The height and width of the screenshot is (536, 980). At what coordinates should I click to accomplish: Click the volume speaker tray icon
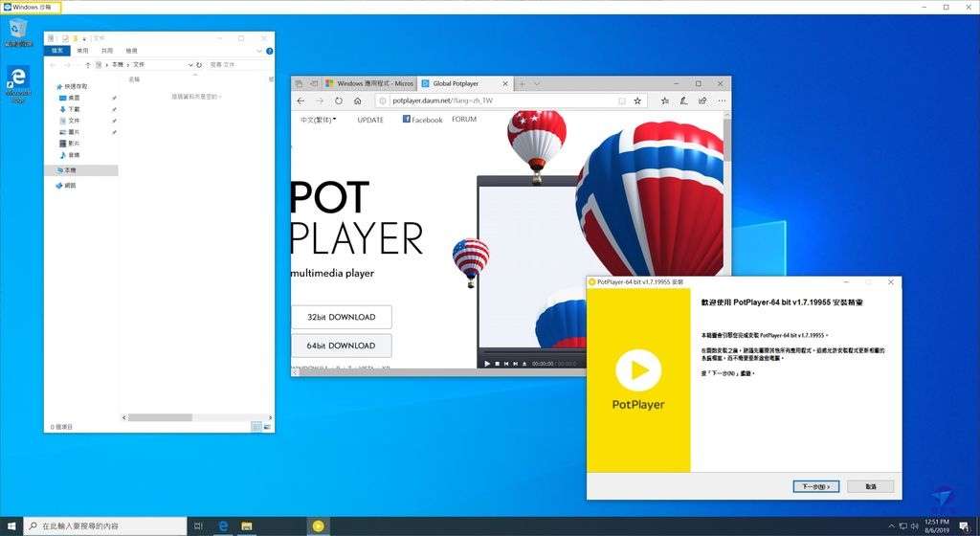coord(914,526)
